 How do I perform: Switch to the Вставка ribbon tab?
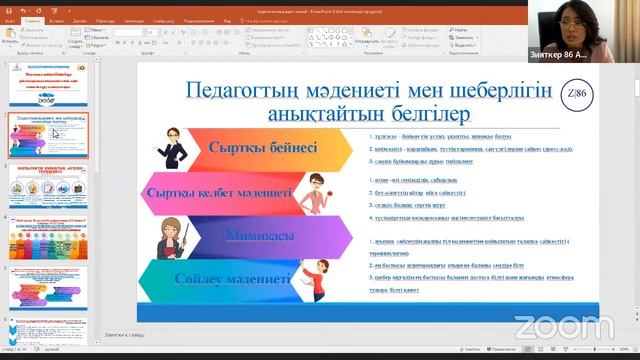coord(56,21)
